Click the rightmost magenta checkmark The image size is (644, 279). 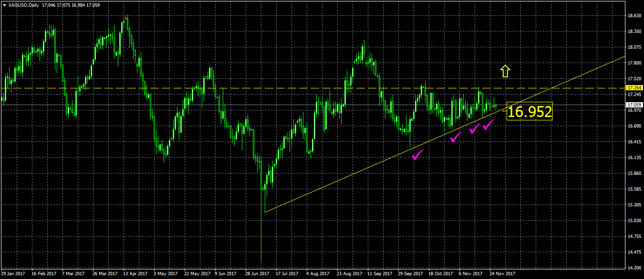pos(488,125)
